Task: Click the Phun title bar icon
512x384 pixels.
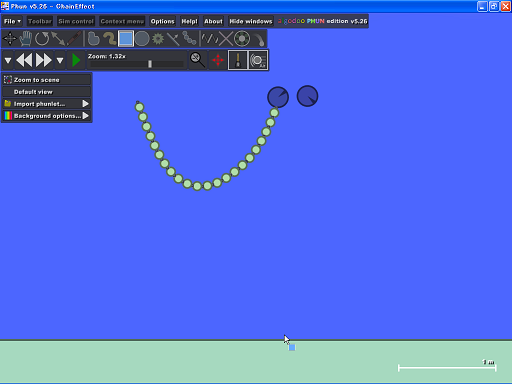Action: [5, 6]
